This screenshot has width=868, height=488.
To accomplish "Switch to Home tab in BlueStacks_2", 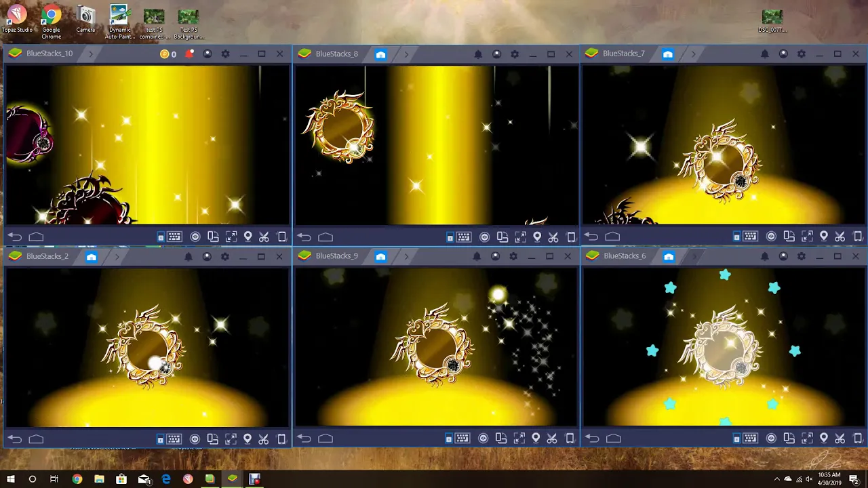I will click(x=92, y=256).
